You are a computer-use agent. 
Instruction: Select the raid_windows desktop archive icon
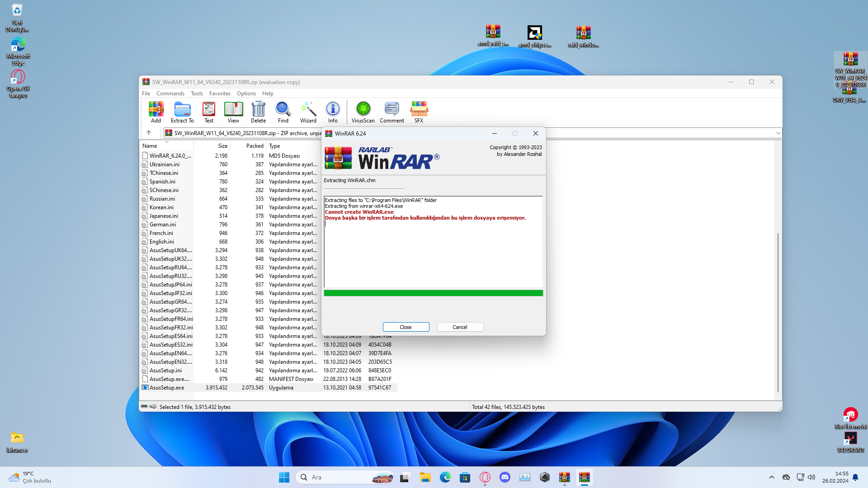(584, 36)
